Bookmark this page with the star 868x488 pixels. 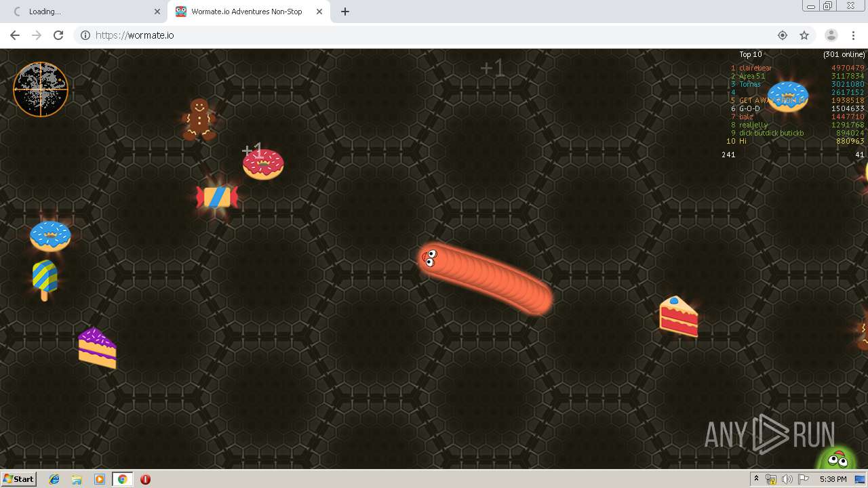click(804, 35)
